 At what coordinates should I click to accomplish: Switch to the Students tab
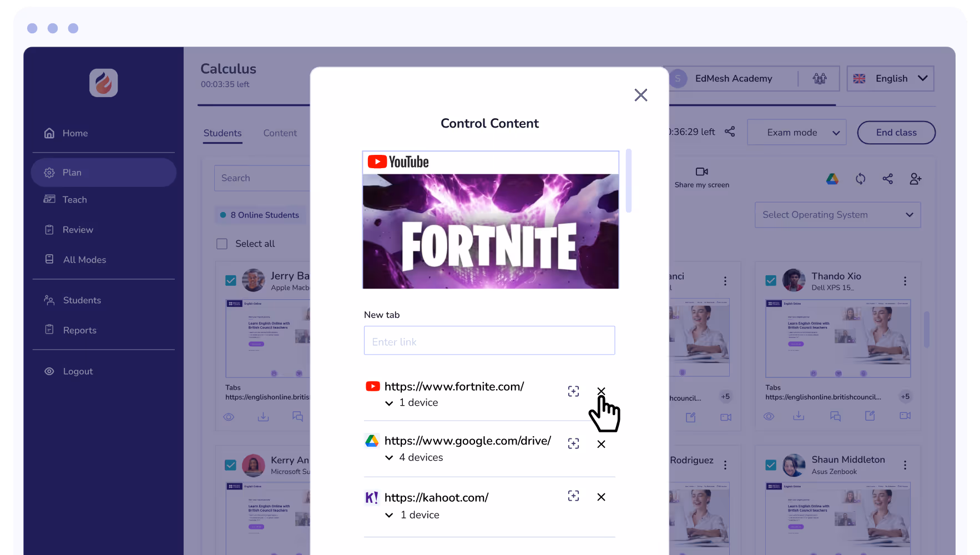(x=223, y=133)
